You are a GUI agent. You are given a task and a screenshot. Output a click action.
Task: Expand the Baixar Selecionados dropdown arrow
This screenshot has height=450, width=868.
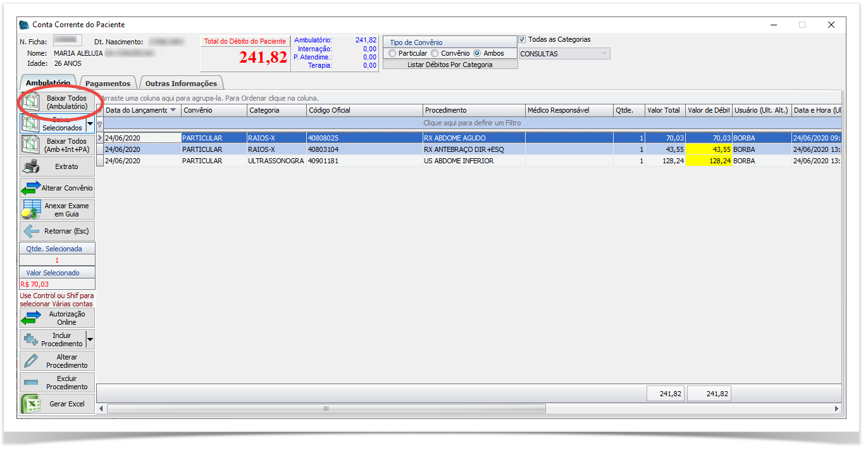click(90, 123)
